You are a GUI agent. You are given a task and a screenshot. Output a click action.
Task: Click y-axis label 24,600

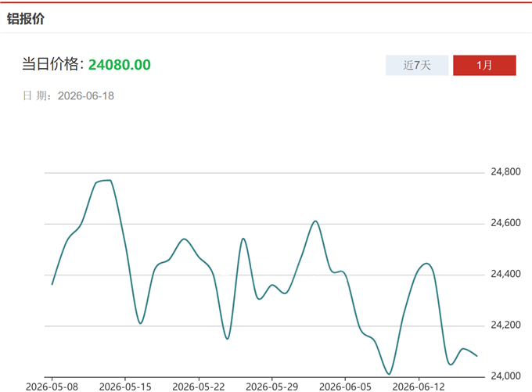(x=505, y=223)
